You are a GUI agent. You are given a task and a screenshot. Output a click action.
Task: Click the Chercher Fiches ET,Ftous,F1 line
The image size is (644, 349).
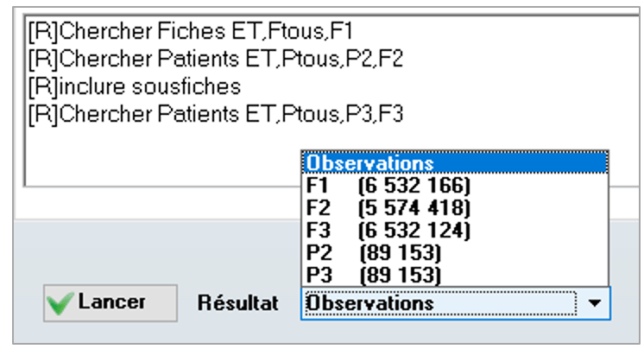[x=191, y=31]
